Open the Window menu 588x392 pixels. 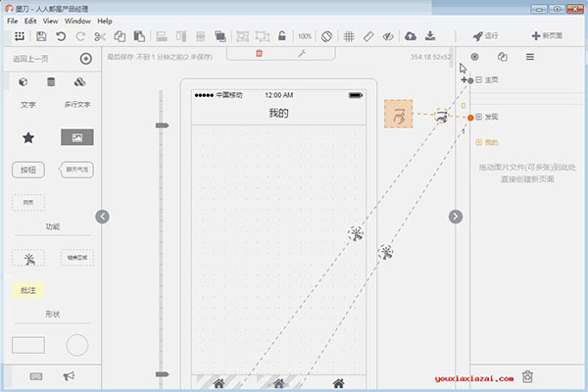pos(78,21)
